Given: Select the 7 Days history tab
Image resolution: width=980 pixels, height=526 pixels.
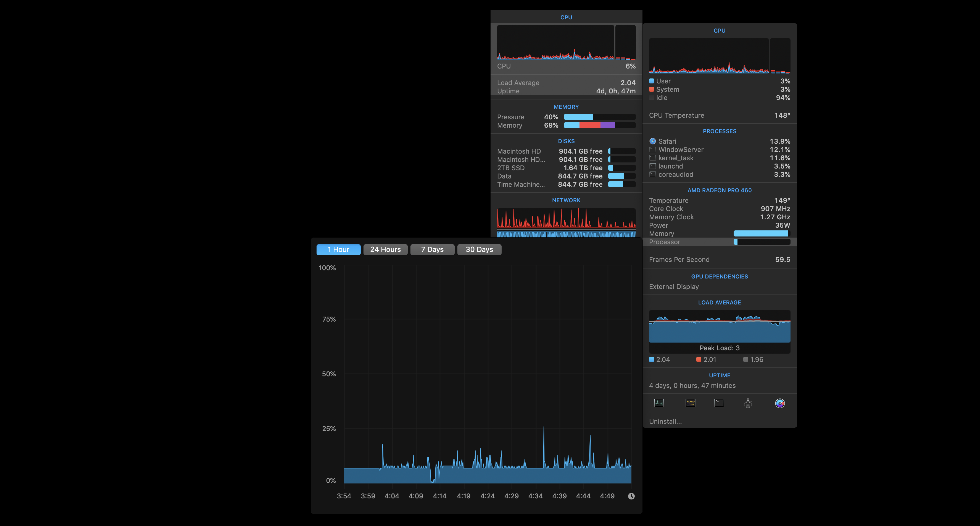Looking at the screenshot, I should point(432,250).
